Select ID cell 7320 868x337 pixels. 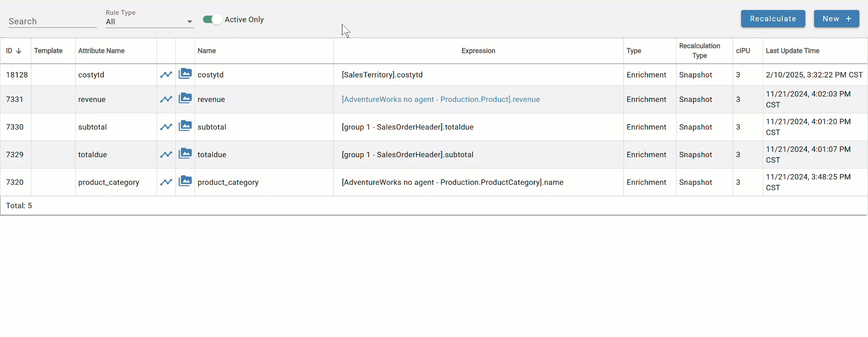15,182
